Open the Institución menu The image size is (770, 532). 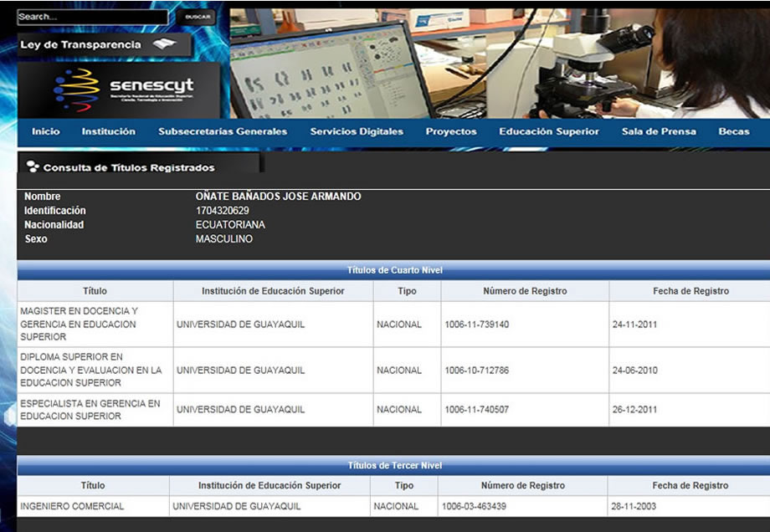click(x=108, y=131)
